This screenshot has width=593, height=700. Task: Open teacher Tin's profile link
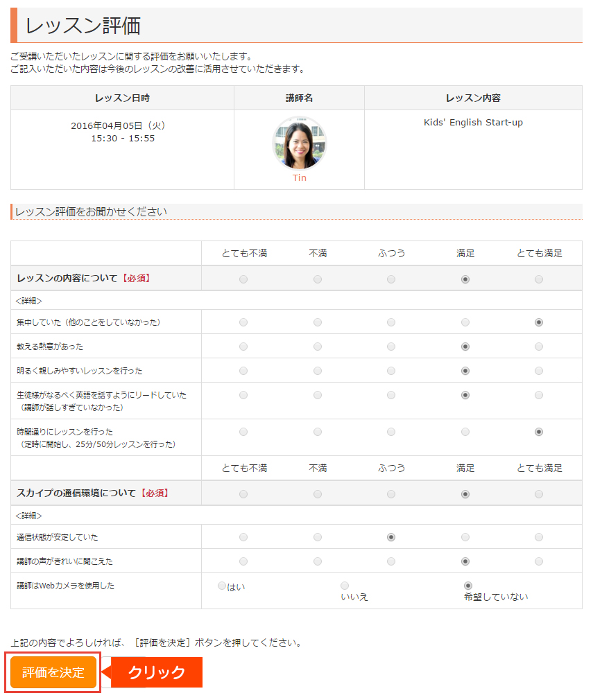[300, 177]
